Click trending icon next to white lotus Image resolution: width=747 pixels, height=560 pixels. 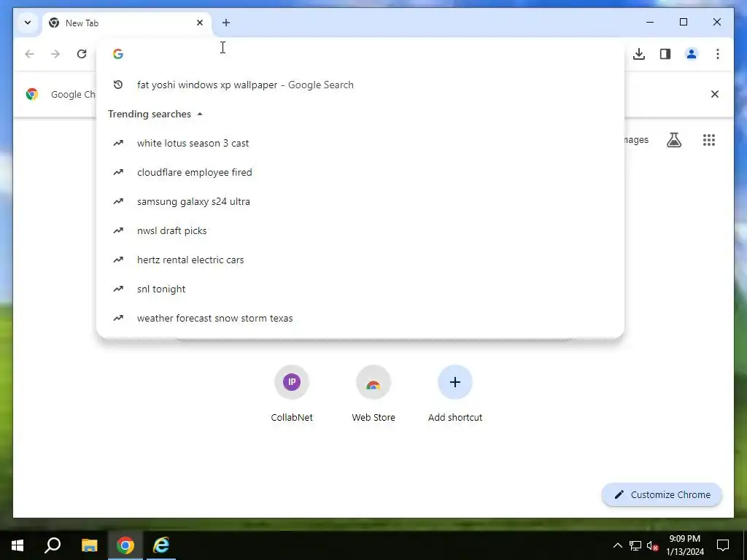[118, 143]
